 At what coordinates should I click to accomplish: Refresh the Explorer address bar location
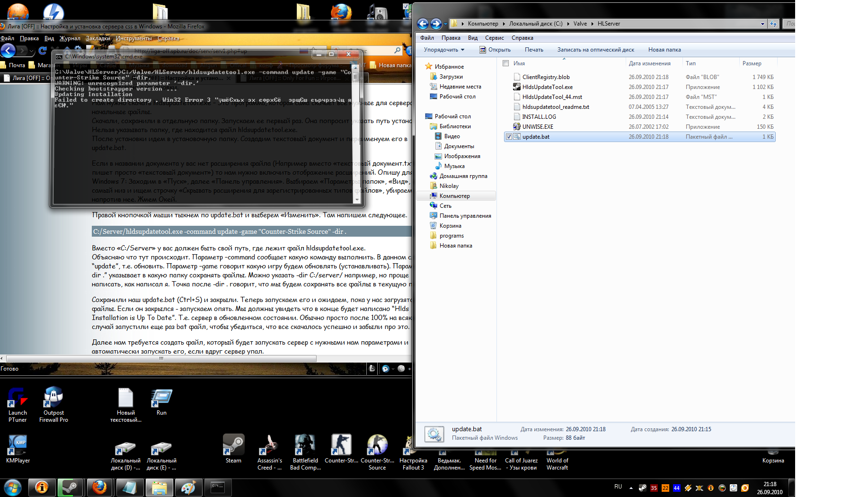[773, 24]
